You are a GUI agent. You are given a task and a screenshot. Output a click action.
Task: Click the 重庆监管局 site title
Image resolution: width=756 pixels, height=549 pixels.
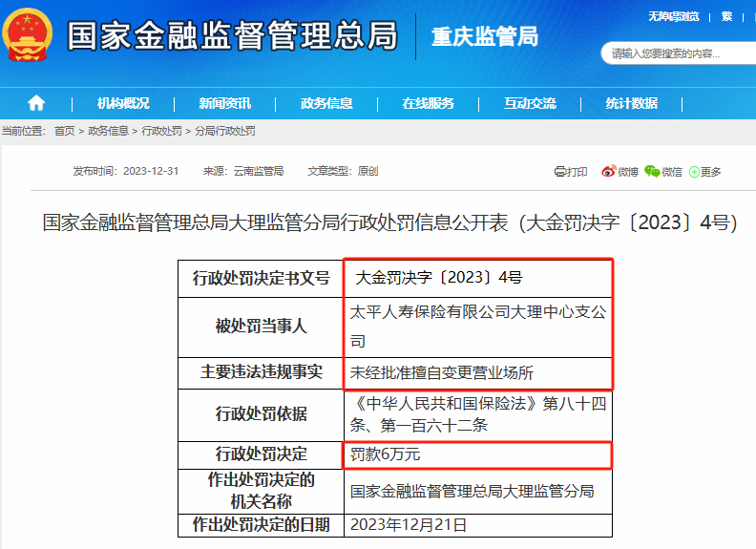coord(484,36)
